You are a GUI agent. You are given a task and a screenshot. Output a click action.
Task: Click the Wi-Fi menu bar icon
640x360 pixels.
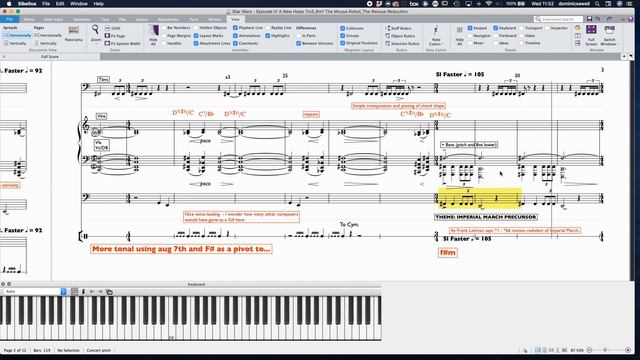point(488,4)
